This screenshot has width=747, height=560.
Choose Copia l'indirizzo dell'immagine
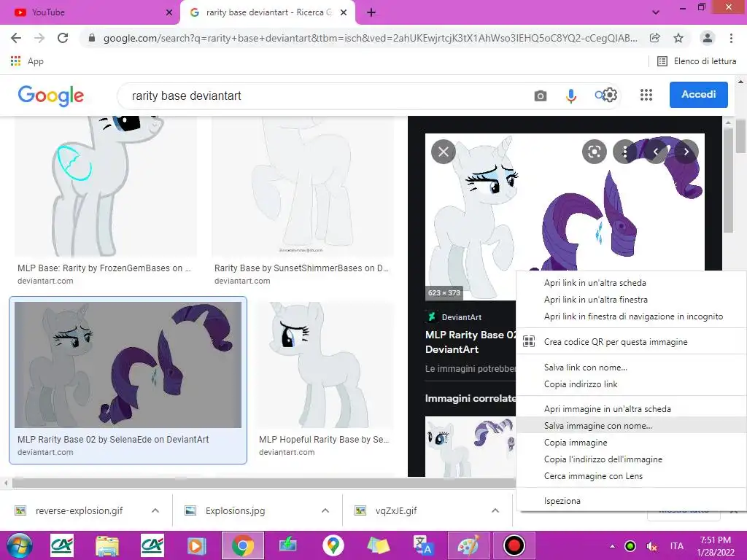(x=631, y=459)
